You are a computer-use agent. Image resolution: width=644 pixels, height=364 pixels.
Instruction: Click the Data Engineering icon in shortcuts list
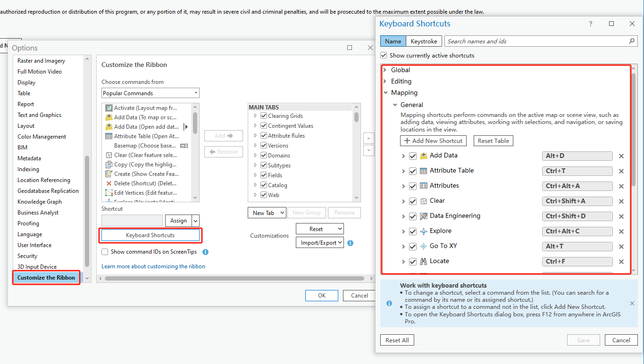tap(424, 216)
